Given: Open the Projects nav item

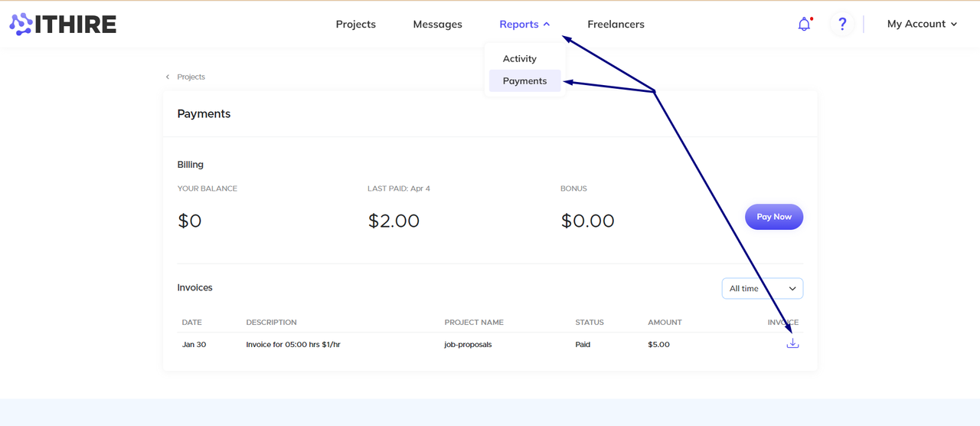Looking at the screenshot, I should tap(356, 25).
